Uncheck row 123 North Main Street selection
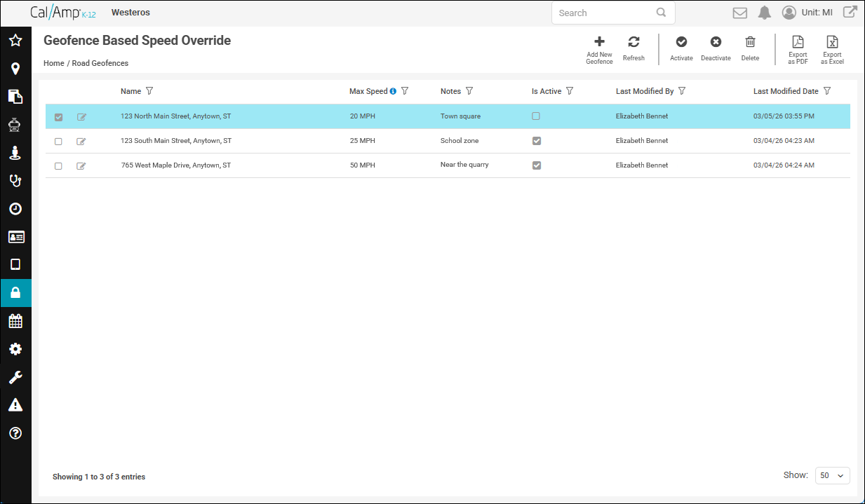The height and width of the screenshot is (504, 865). coord(58,117)
